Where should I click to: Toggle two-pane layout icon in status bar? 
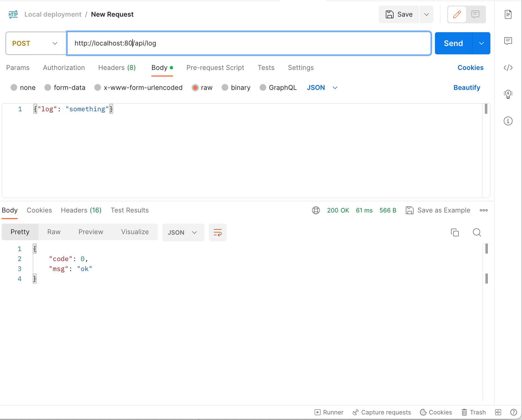click(498, 412)
